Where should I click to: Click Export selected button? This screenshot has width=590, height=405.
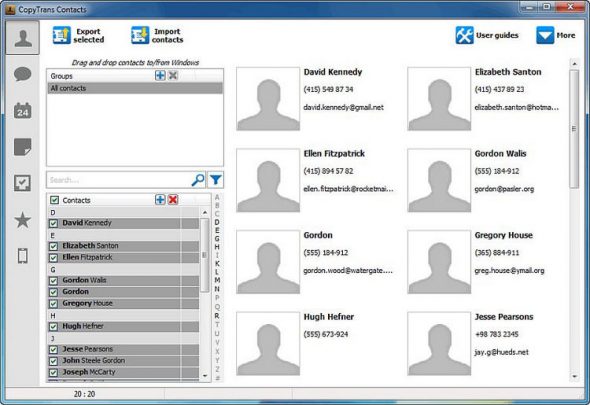pos(79,35)
